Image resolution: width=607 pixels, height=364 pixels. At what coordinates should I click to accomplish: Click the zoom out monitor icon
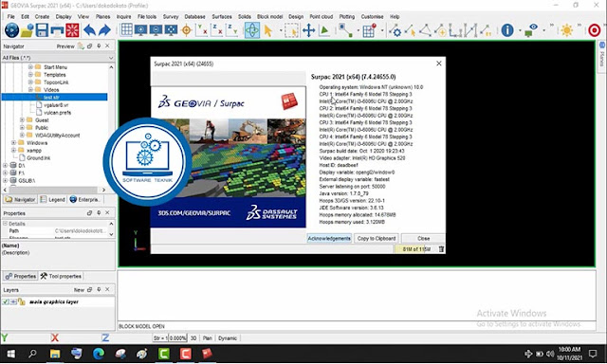click(156, 30)
